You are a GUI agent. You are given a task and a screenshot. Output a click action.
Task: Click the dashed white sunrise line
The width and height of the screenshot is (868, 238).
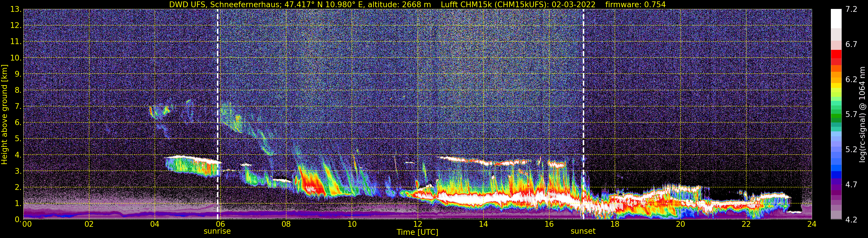click(x=217, y=114)
